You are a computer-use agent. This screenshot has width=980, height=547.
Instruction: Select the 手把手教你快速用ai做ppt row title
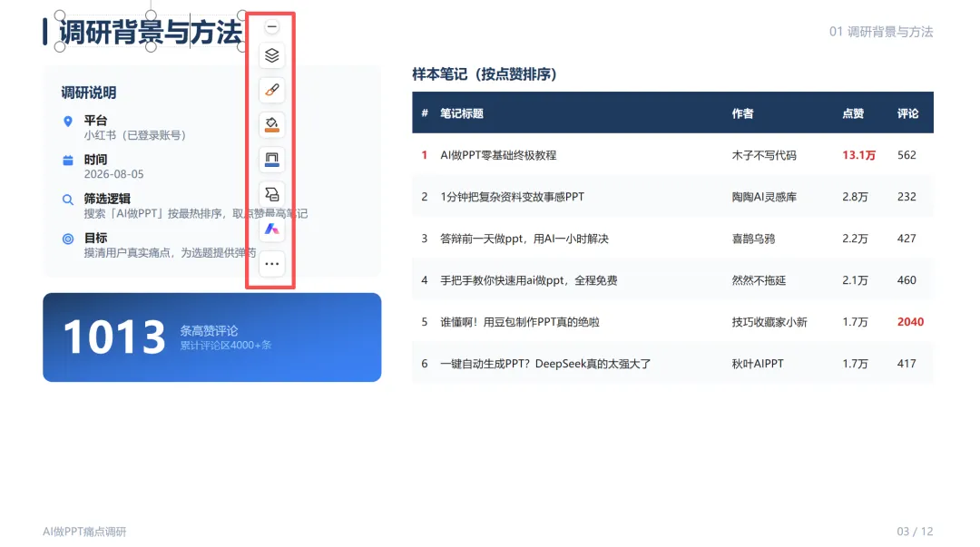point(529,280)
